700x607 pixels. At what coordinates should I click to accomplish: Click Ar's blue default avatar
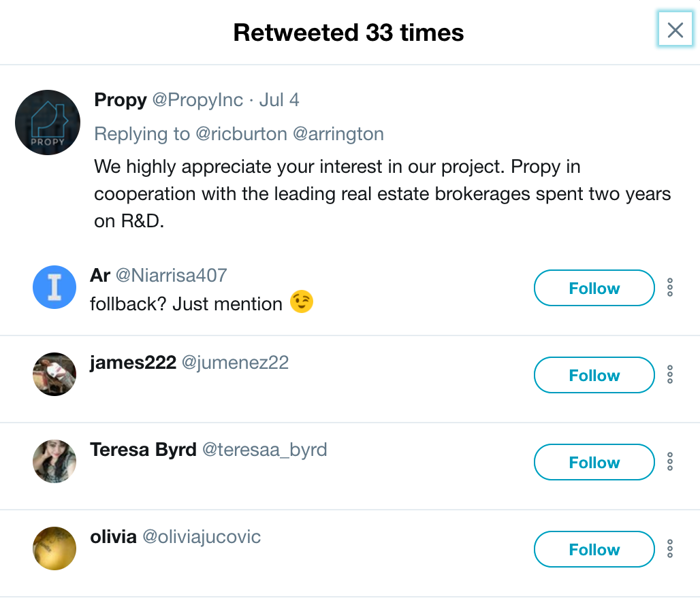click(x=54, y=287)
